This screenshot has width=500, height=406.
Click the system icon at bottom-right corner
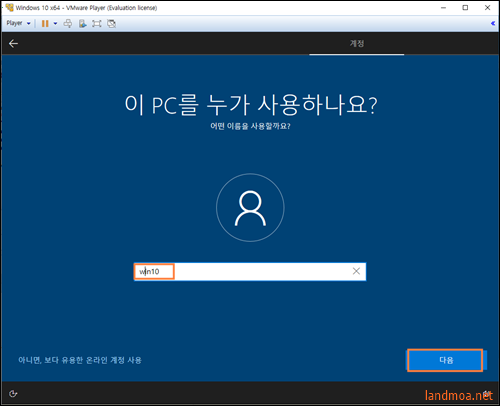[487, 394]
